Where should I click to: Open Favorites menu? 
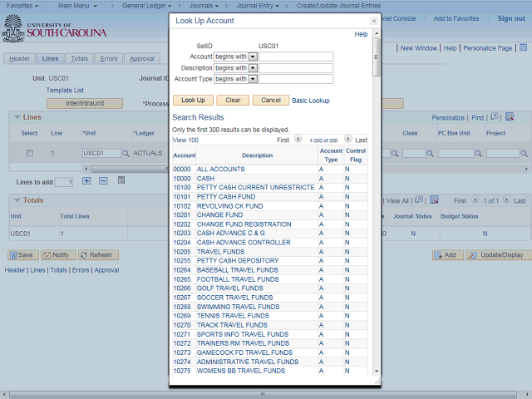(x=22, y=6)
